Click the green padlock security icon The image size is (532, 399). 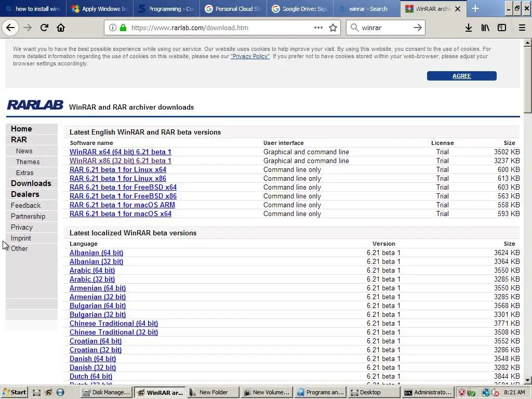click(123, 28)
